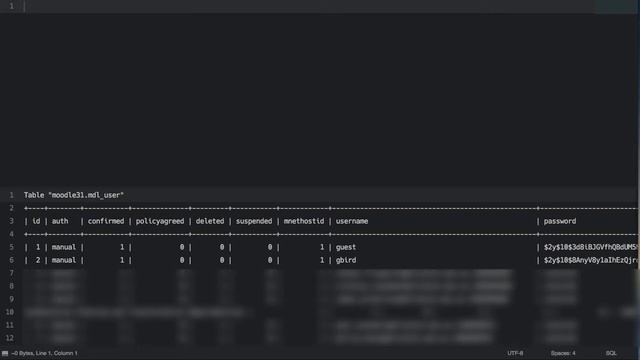Click password hash in guest row

click(x=590, y=247)
